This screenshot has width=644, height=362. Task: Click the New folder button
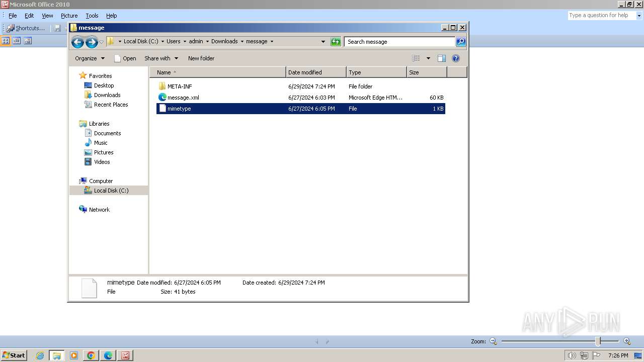[201, 58]
